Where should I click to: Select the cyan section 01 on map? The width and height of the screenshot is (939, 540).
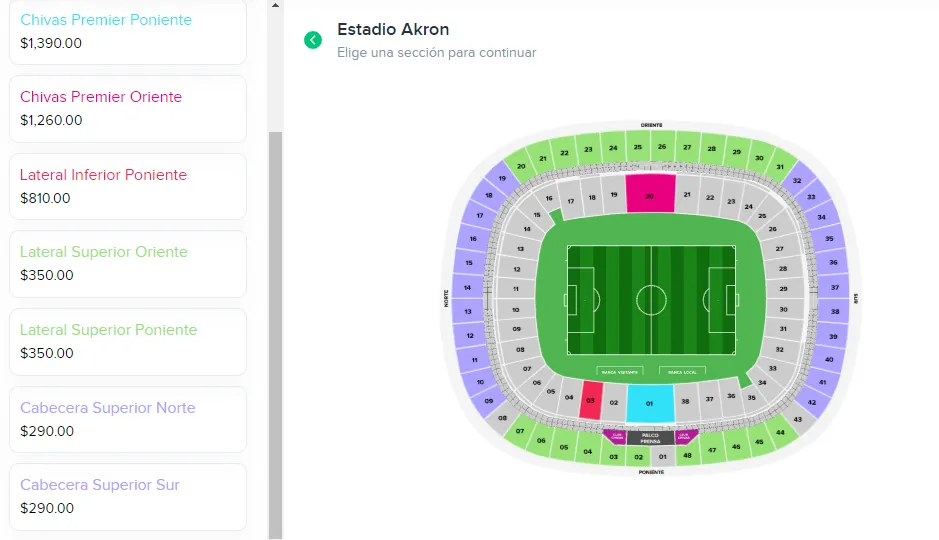(x=650, y=404)
